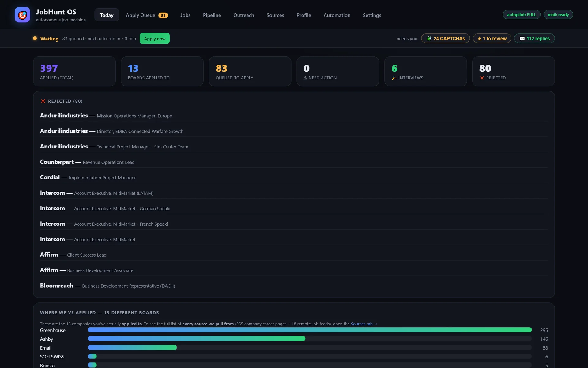Go to the Profile tab
The height and width of the screenshot is (368, 588).
click(304, 15)
